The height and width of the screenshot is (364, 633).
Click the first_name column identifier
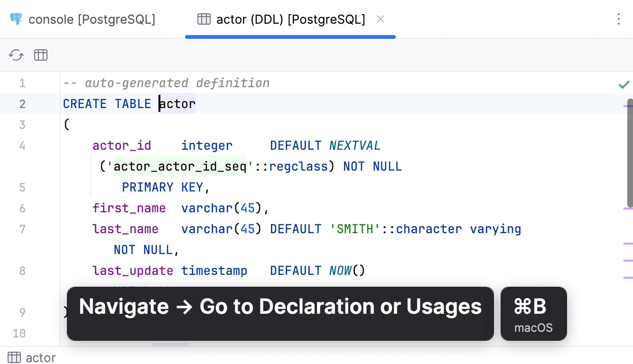click(129, 208)
